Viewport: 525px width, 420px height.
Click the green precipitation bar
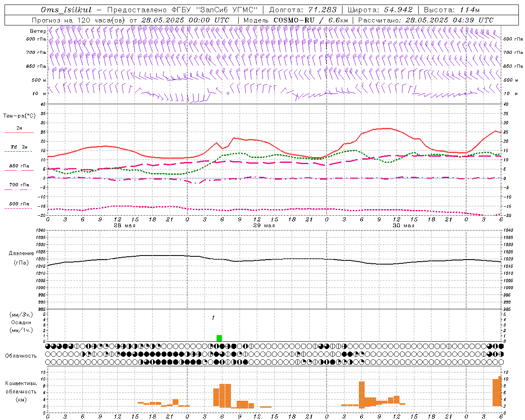(219, 338)
